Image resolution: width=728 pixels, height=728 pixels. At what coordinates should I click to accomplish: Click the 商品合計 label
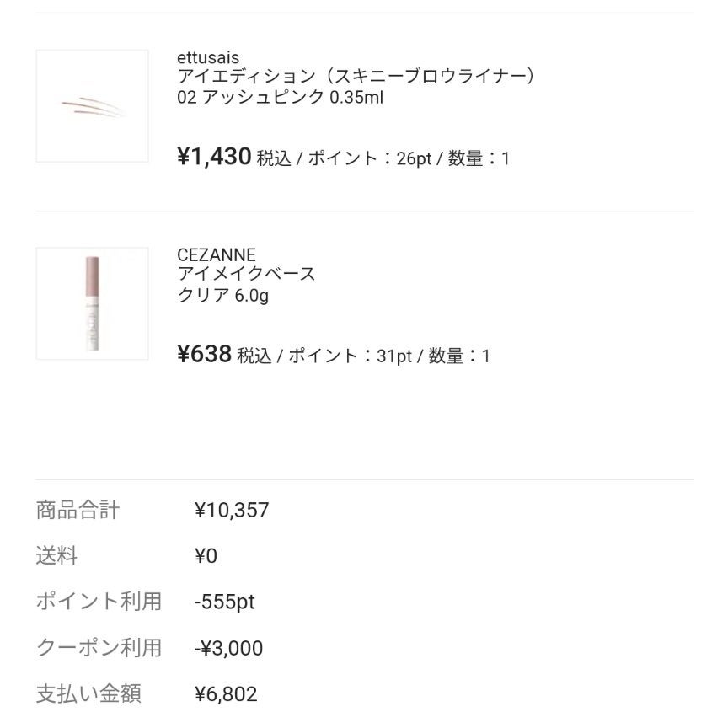tap(78, 510)
